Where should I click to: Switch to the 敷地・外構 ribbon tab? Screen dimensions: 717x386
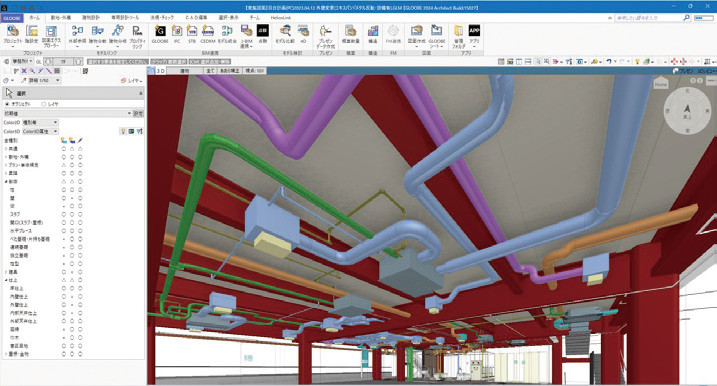tap(60, 17)
